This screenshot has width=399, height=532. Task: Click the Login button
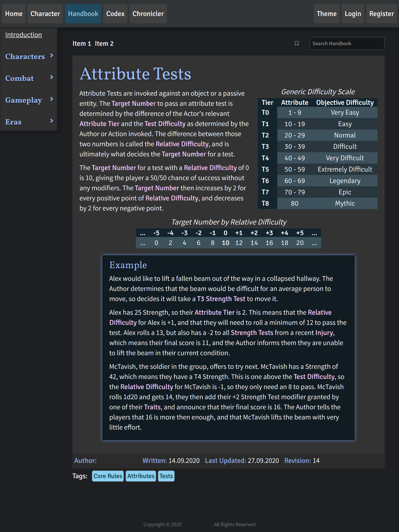click(x=353, y=14)
